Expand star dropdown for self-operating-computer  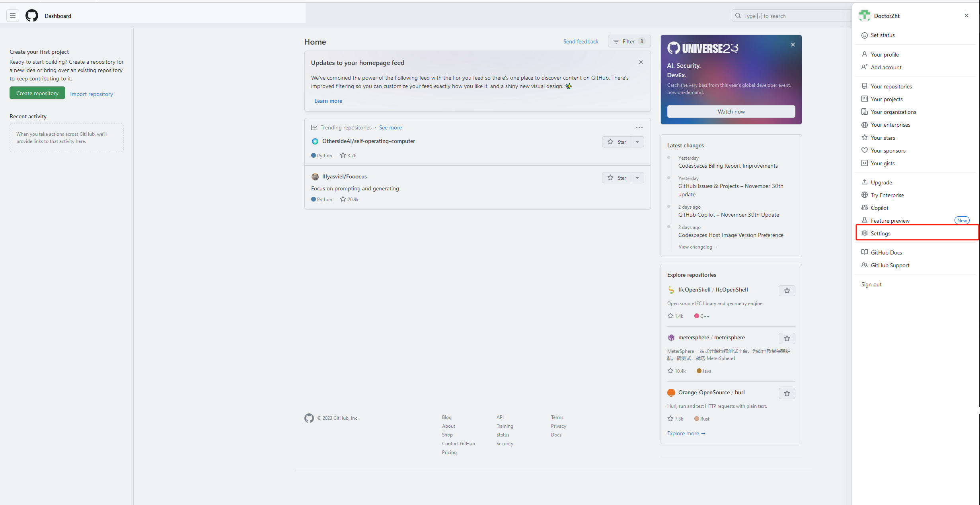point(637,142)
